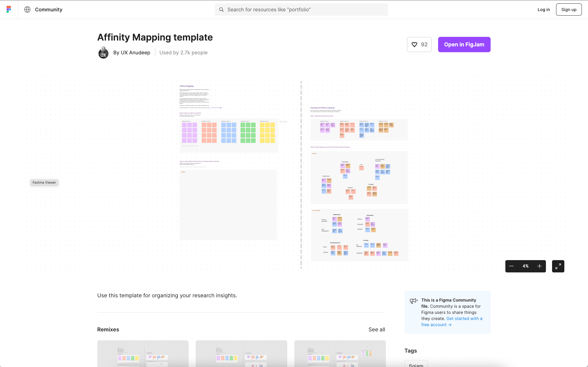Click Get started with a free account
Viewport: 588px width, 367px height.
click(x=452, y=322)
